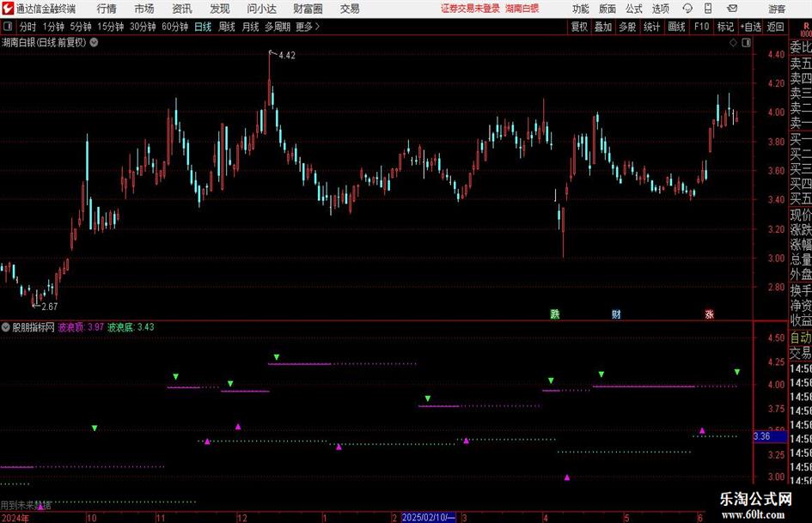Click the red R 1000 icon
The image size is (812, 523).
[806, 29]
